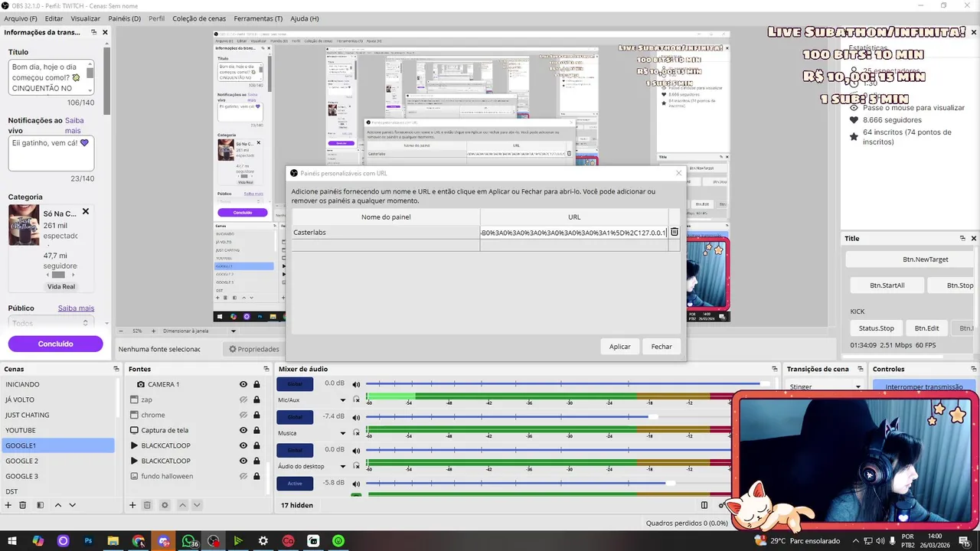Image resolution: width=980 pixels, height=551 pixels.
Task: Show the fundo halloween source
Action: click(243, 476)
